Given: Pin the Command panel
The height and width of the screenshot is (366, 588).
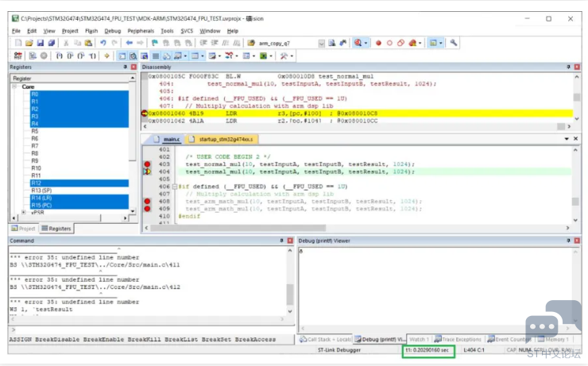Looking at the screenshot, I should coord(281,241).
